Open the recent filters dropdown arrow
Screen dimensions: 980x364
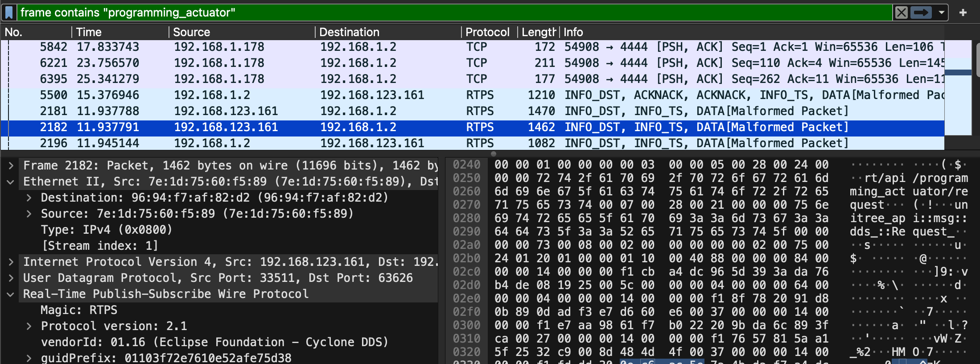pyautogui.click(x=942, y=12)
